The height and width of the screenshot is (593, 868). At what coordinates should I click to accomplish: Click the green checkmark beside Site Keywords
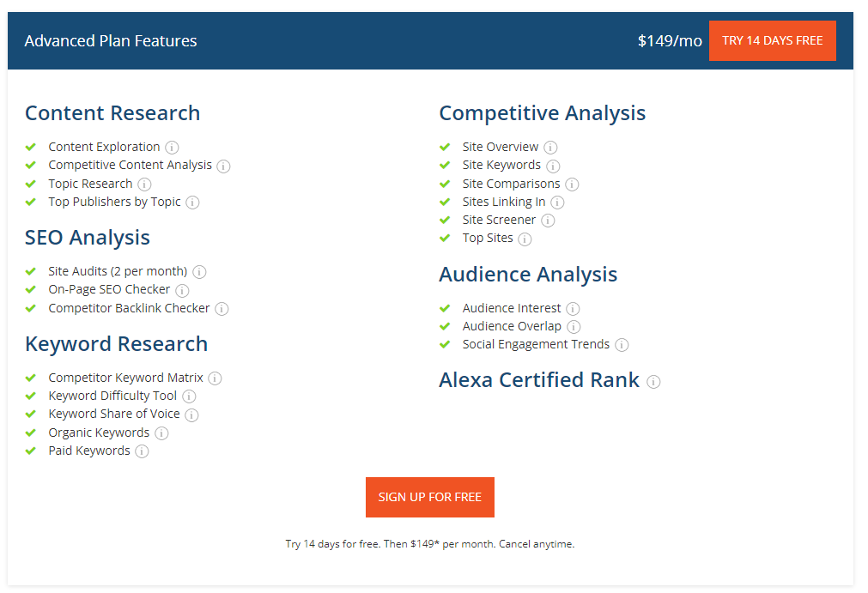pos(445,166)
